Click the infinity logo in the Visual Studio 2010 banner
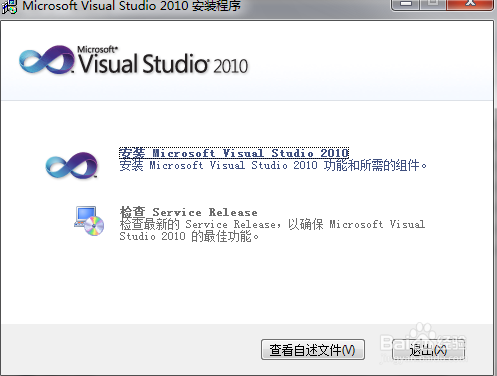The image size is (497, 376). pos(47,60)
